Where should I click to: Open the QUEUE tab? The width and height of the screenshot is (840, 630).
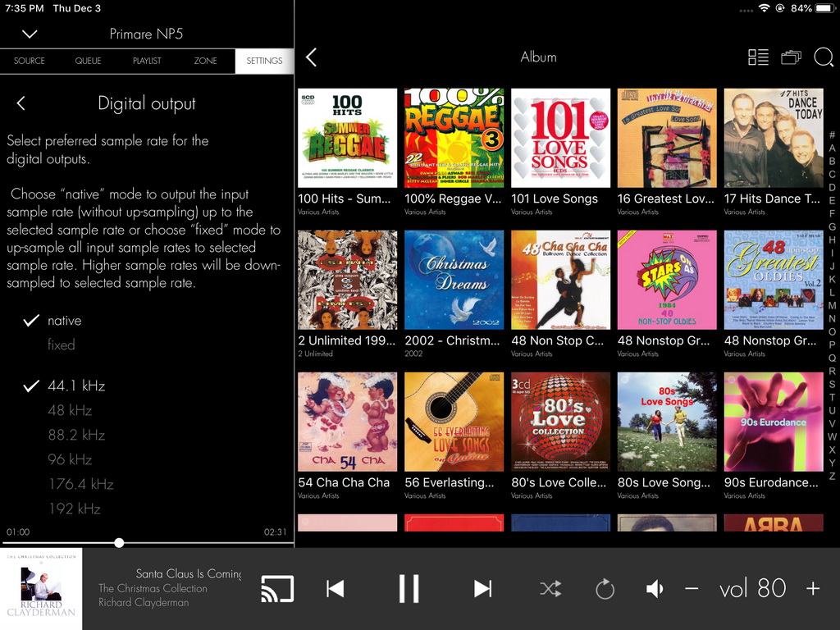point(88,61)
